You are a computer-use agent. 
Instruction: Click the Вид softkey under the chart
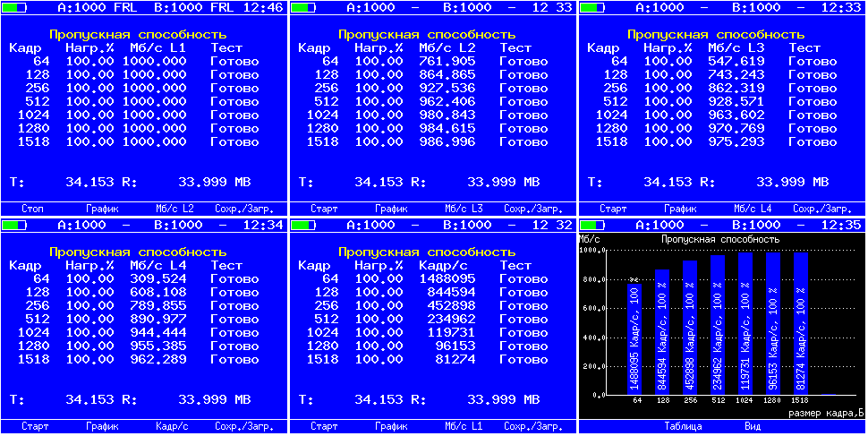[753, 426]
